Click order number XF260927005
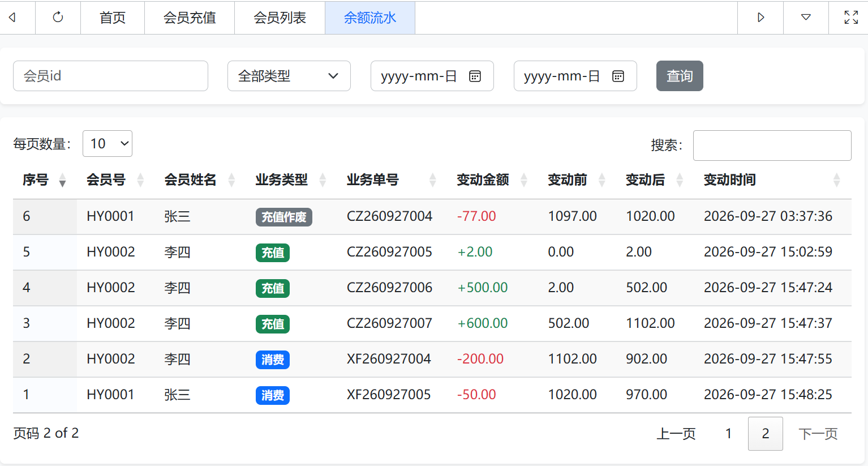The image size is (868, 466). pos(389,395)
